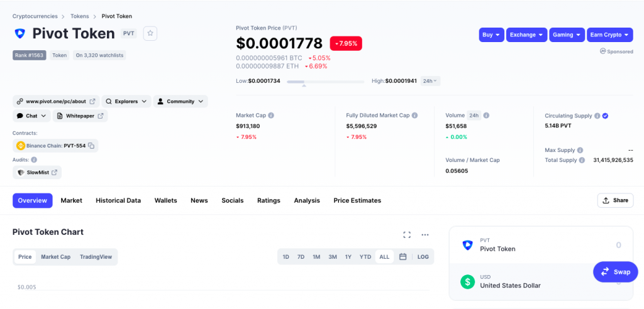Viewport: 644px width, 309px height.
Task: Click the Sponsored label icon
Action: (x=603, y=51)
